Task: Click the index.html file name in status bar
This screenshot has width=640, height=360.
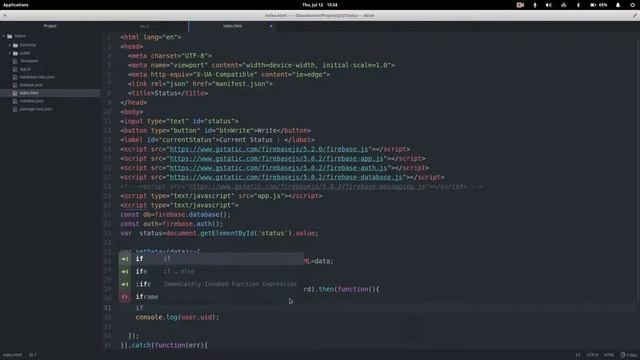Action: (13, 355)
